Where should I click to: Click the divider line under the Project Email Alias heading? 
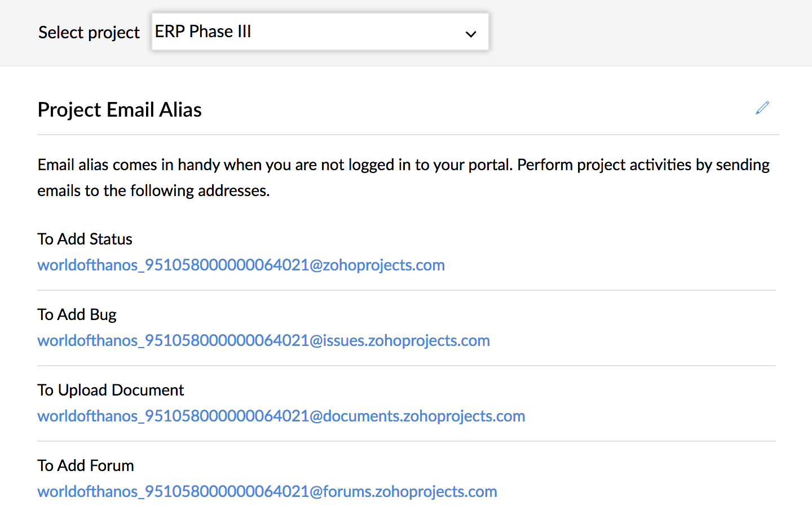[x=408, y=135]
